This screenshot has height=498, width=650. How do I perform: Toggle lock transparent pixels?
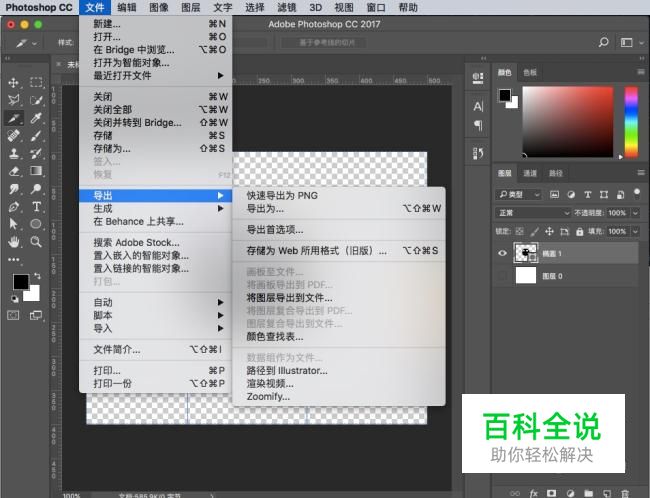click(519, 231)
